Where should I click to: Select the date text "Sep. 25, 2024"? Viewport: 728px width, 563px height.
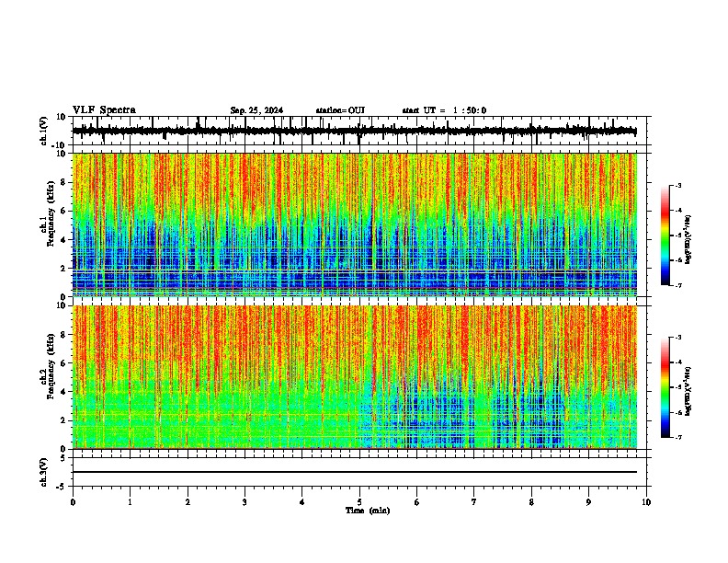[256, 110]
